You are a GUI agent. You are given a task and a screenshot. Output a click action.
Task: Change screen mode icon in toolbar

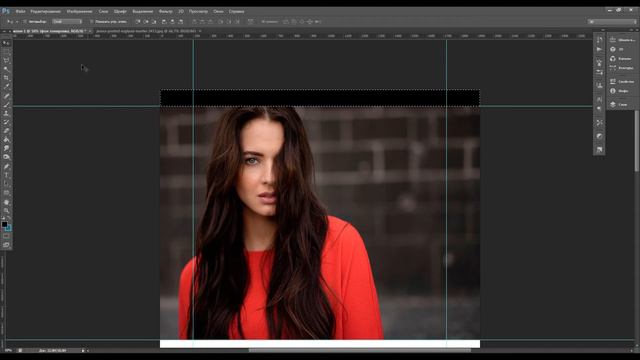pyautogui.click(x=6, y=245)
